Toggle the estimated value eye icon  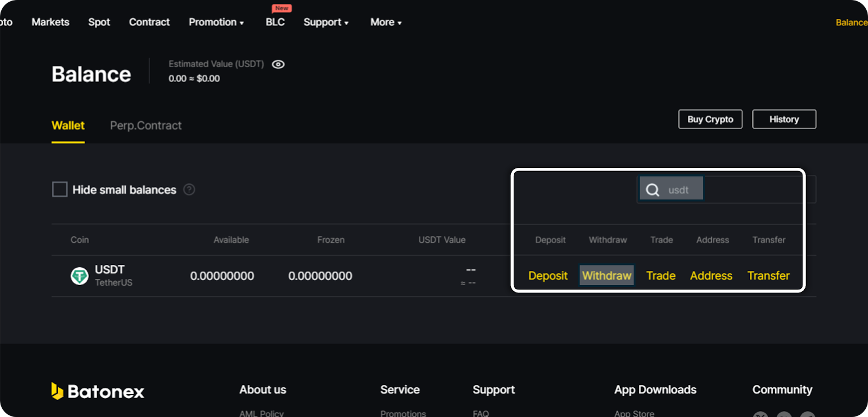278,64
